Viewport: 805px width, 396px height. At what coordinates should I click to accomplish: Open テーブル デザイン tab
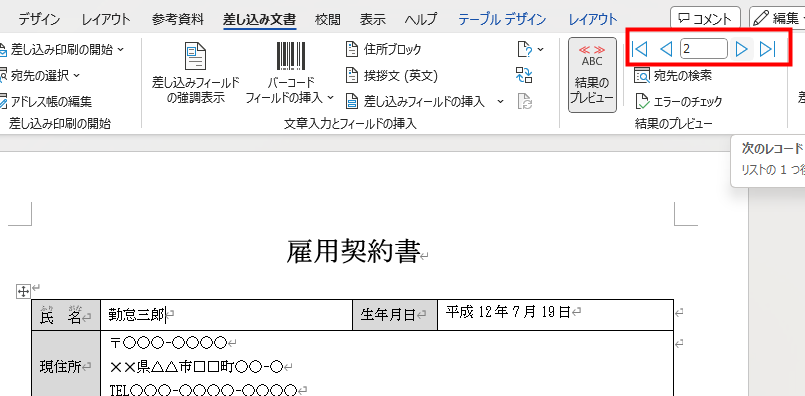(502, 20)
